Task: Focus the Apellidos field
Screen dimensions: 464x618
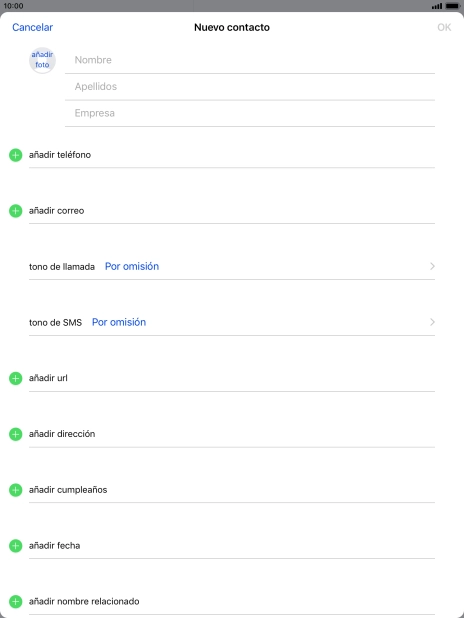Action: 250,87
